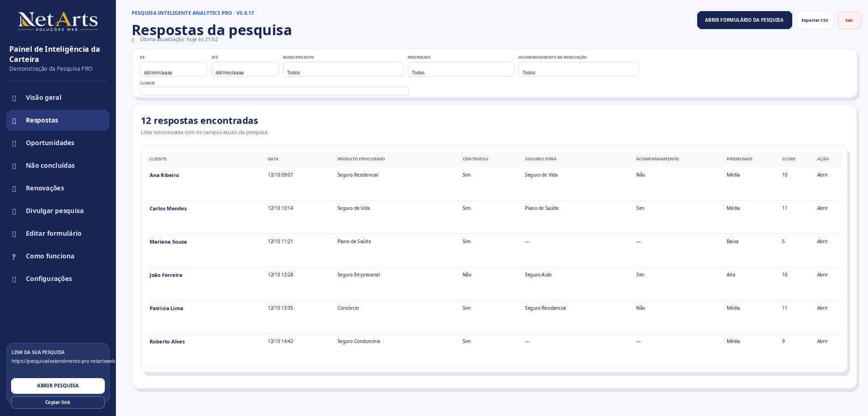This screenshot has width=868, height=416.
Task: Click Abrir for Patrícia Lima
Action: coord(822,308)
